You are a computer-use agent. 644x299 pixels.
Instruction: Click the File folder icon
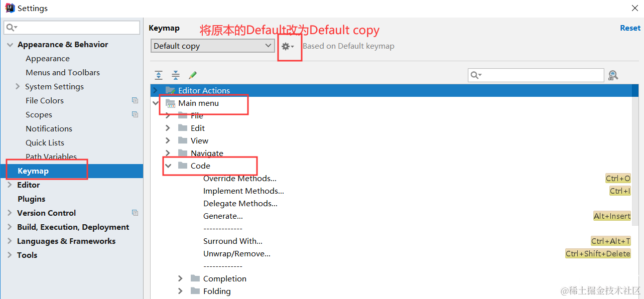[183, 115]
